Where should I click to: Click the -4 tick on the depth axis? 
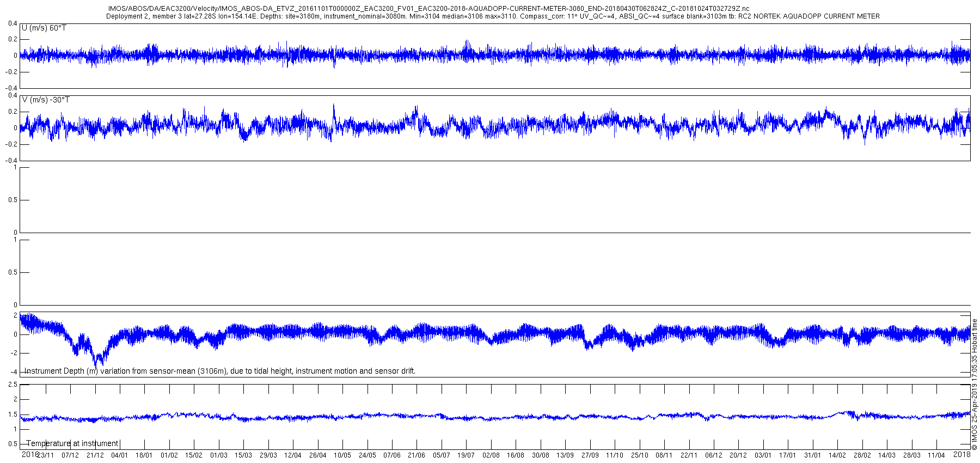point(14,372)
